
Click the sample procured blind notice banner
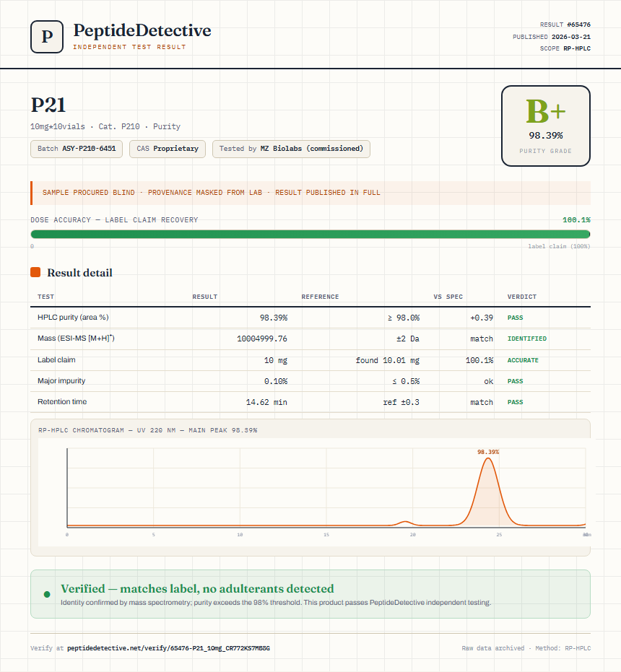(310, 193)
